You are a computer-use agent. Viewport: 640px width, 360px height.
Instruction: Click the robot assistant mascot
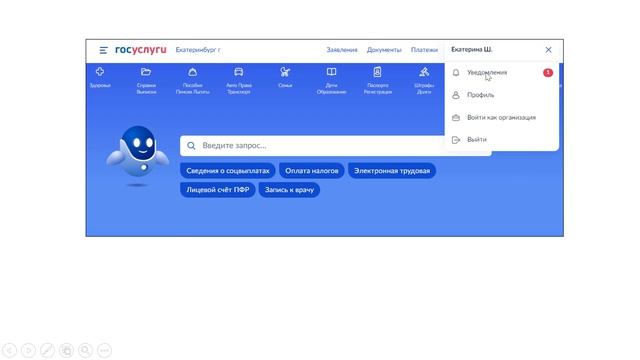point(138,152)
